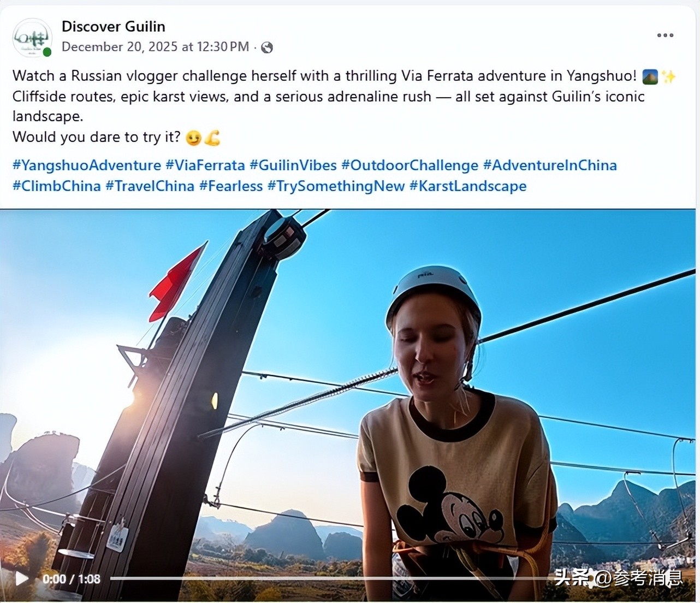Click the 0:00 / 1:08 video progress indicator
Image resolution: width=700 pixels, height=603 pixels.
(x=73, y=578)
